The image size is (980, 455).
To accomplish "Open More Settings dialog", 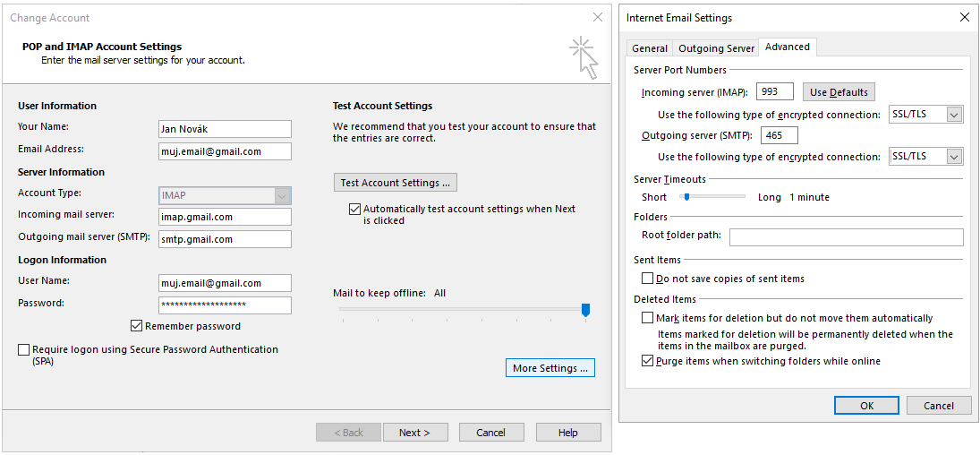I will (x=550, y=368).
